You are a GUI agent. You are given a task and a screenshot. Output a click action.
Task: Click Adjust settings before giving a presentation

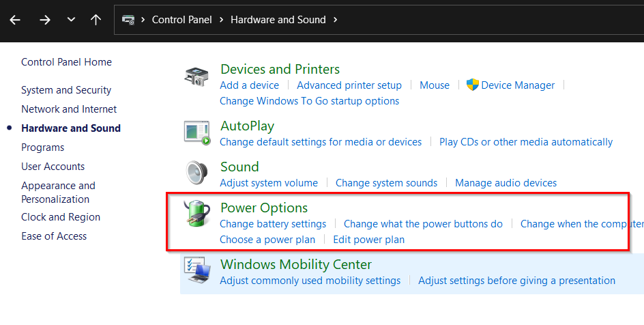pyautogui.click(x=516, y=281)
